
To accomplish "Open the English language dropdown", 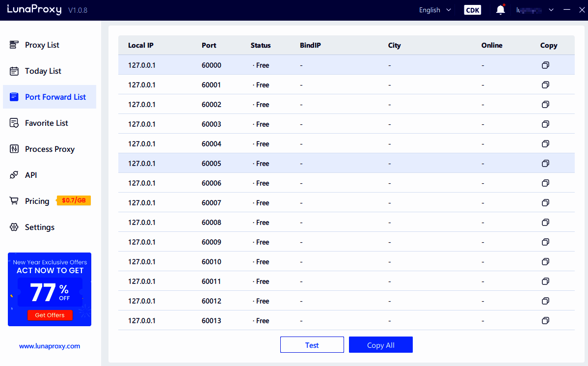I will click(x=434, y=9).
